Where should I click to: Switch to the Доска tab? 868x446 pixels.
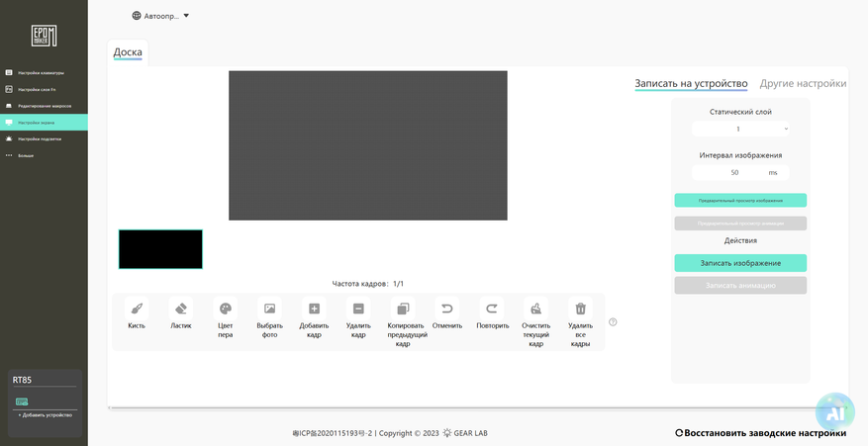[128, 52]
